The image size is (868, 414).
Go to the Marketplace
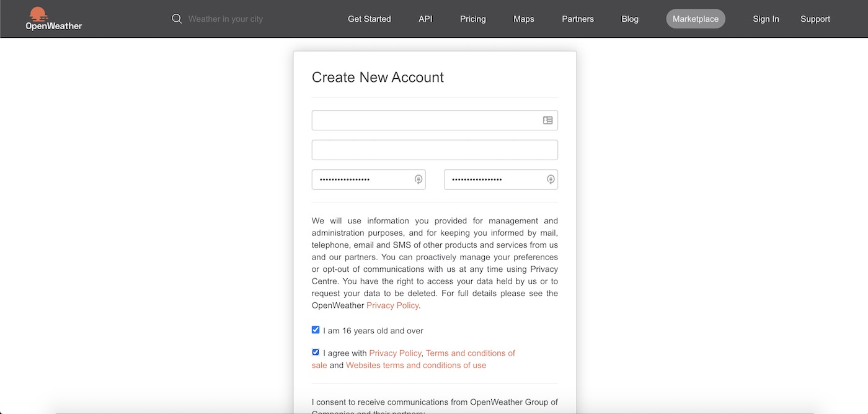(x=696, y=19)
